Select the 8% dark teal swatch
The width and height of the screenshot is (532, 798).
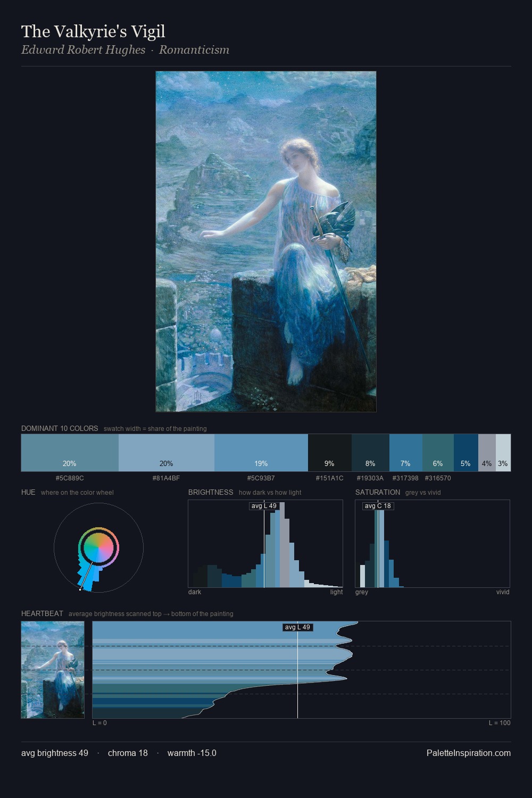[x=370, y=453]
